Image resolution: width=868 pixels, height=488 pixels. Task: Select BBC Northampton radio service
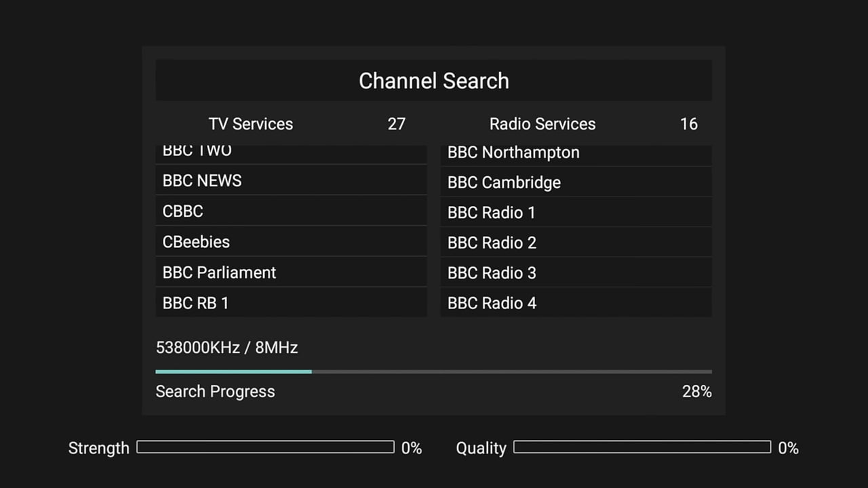click(x=576, y=154)
